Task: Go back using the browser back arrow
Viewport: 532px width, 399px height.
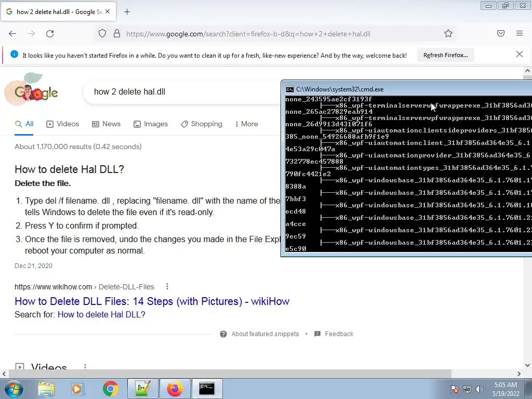Action: coord(12,34)
